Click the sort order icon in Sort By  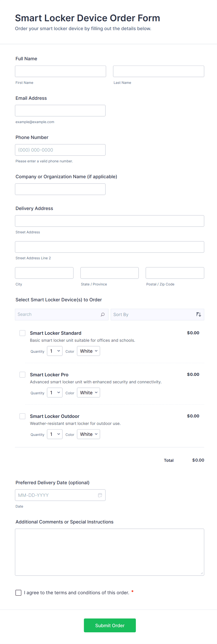click(x=199, y=314)
